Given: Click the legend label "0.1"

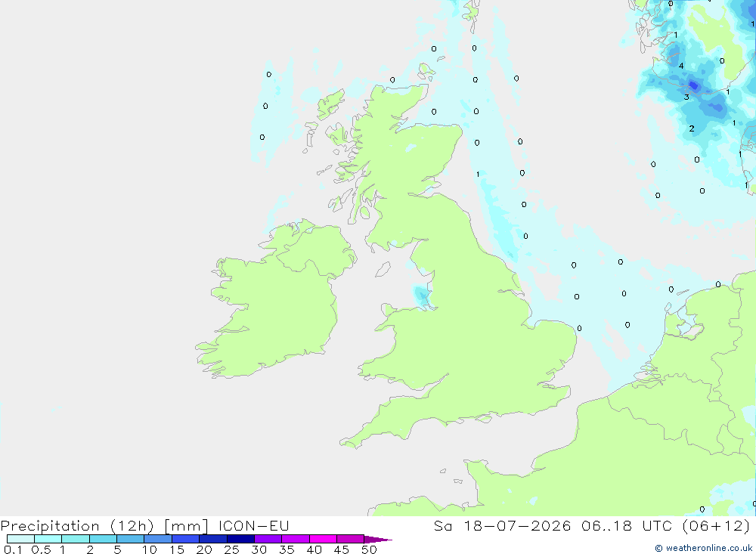Looking at the screenshot, I should point(13,549).
